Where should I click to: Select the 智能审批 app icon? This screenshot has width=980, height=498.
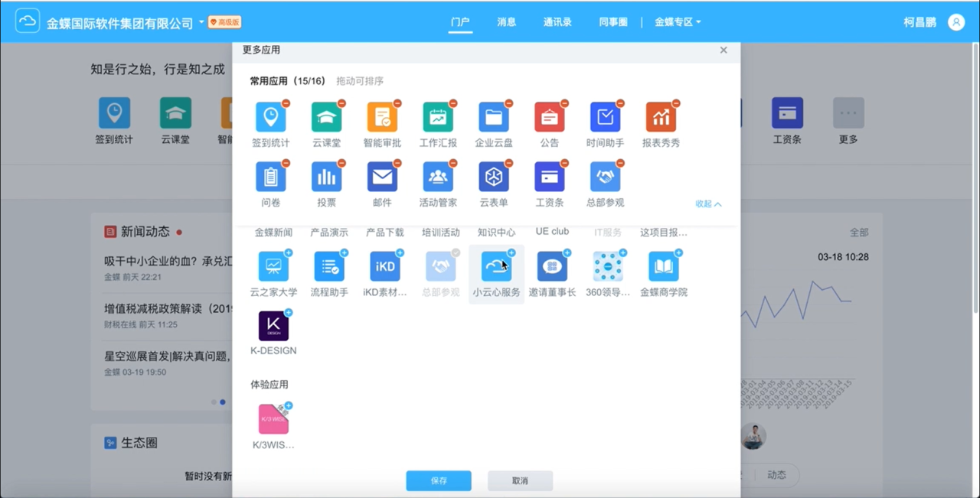[382, 117]
